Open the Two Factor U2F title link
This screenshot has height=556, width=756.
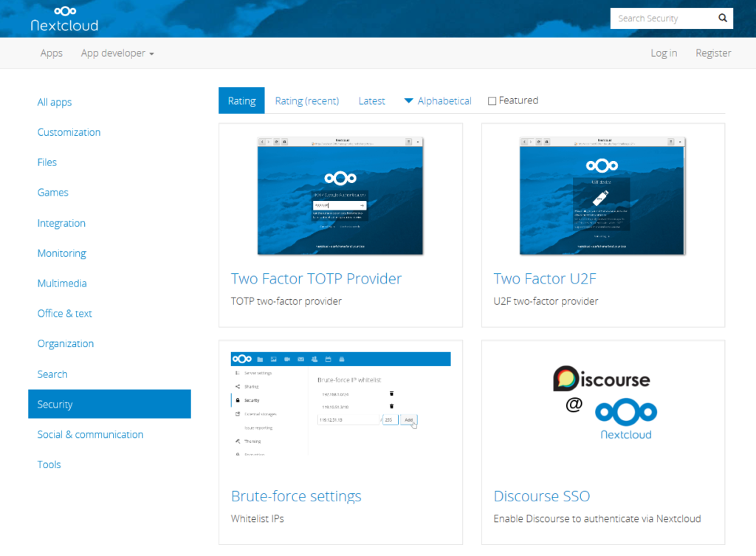point(545,278)
